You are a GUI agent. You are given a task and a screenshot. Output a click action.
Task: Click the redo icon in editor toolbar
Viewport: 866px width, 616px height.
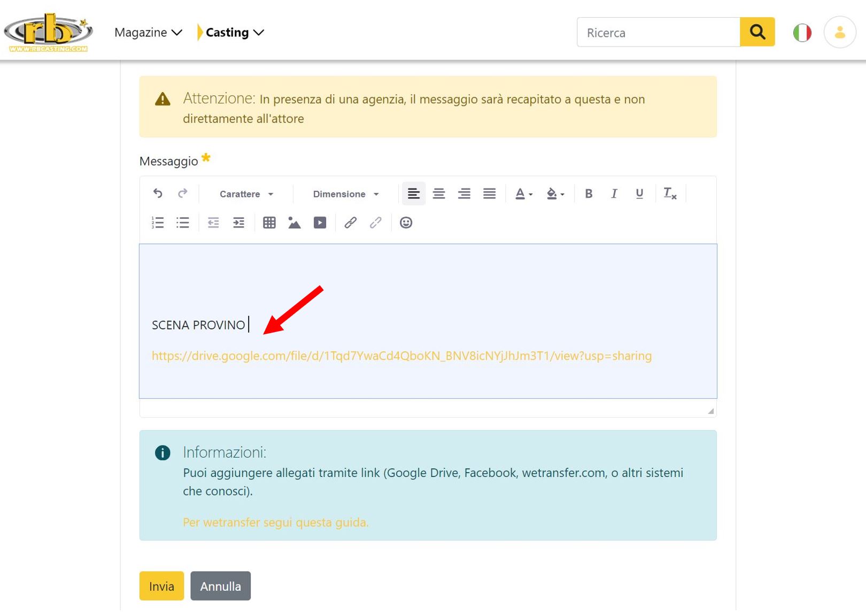point(183,194)
